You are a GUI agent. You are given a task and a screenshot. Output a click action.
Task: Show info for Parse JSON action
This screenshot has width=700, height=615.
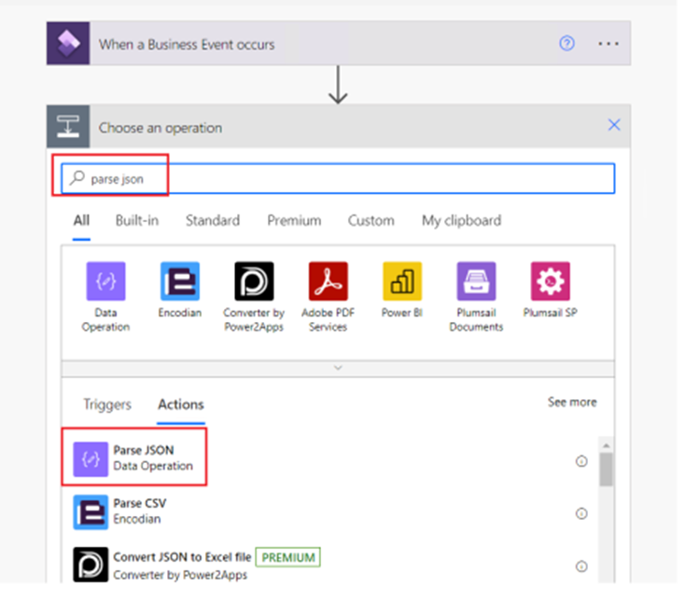coord(581,461)
